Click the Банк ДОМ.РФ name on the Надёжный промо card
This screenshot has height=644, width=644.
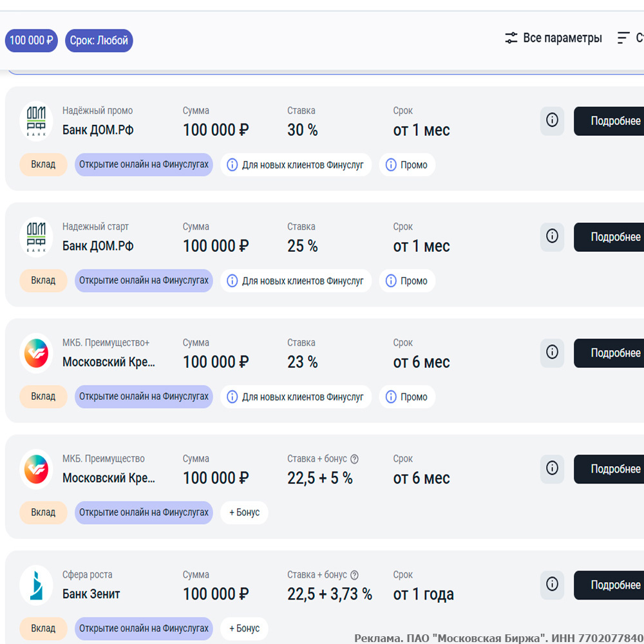(98, 130)
